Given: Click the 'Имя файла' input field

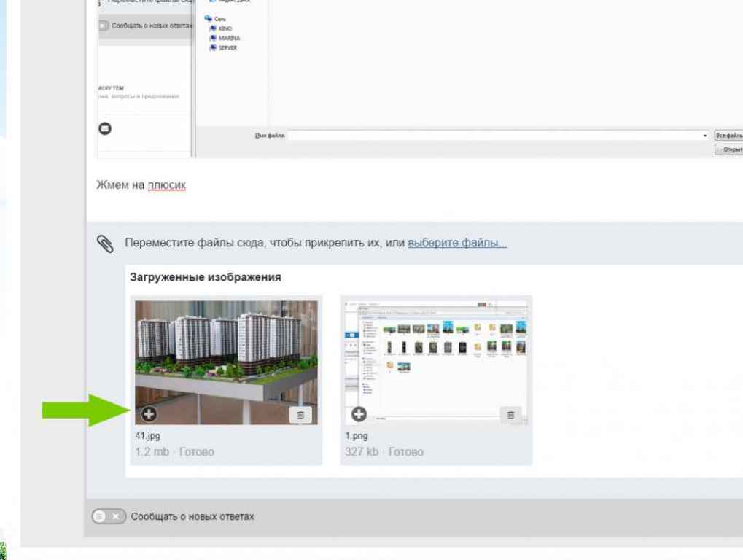Looking at the screenshot, I should pos(494,136).
